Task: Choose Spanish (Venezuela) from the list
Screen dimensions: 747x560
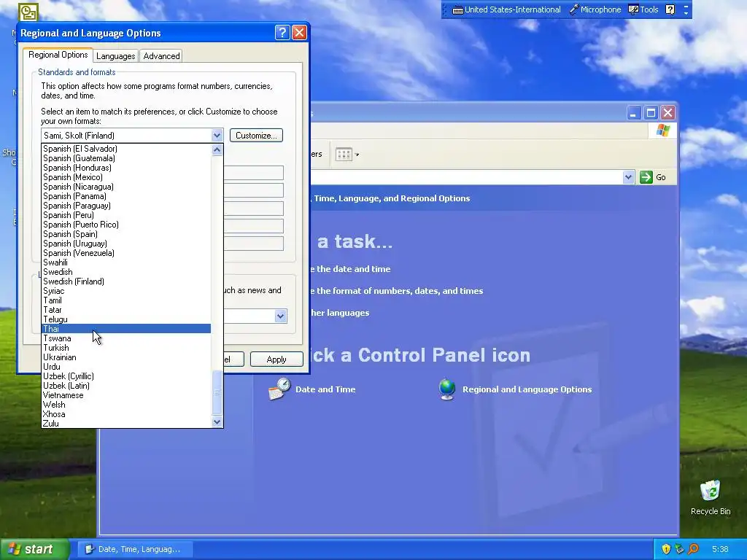Action: (x=126, y=253)
